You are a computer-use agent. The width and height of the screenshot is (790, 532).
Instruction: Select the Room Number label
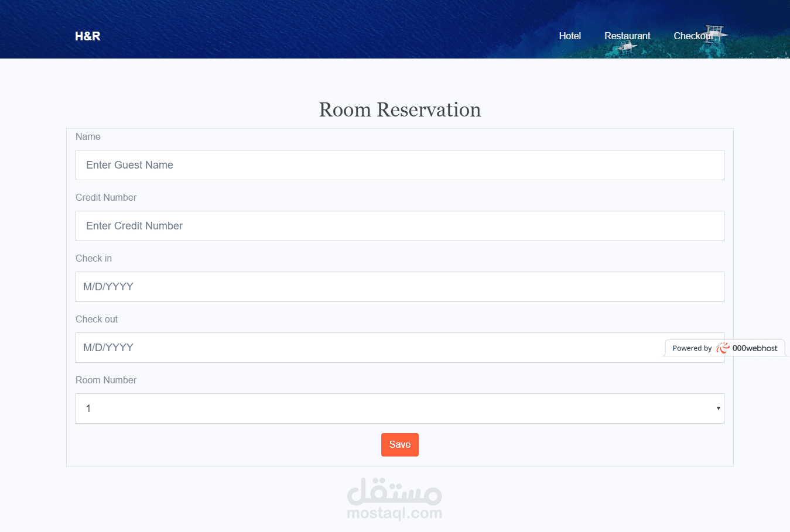(x=106, y=380)
